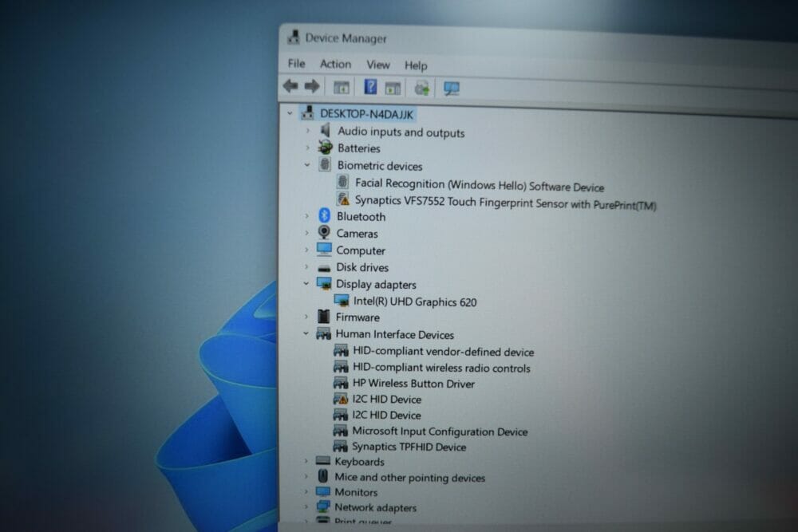798x532 pixels.
Task: Collapse the Biometric devices category
Action: pos(307,165)
